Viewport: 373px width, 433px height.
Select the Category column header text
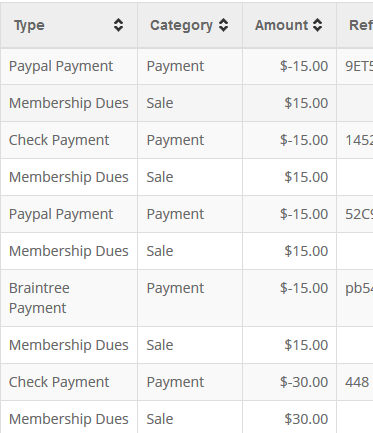pyautogui.click(x=181, y=25)
